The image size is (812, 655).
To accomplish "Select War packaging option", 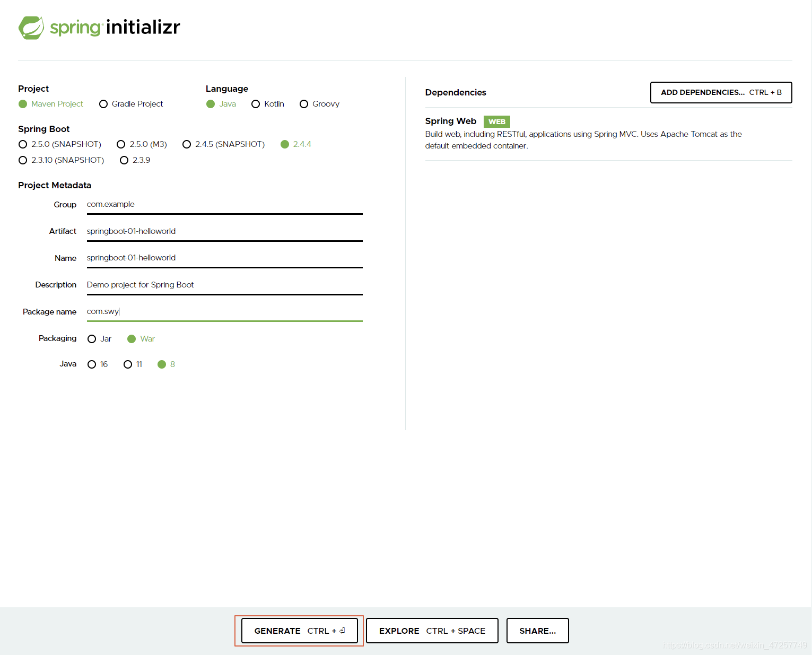I will (141, 339).
